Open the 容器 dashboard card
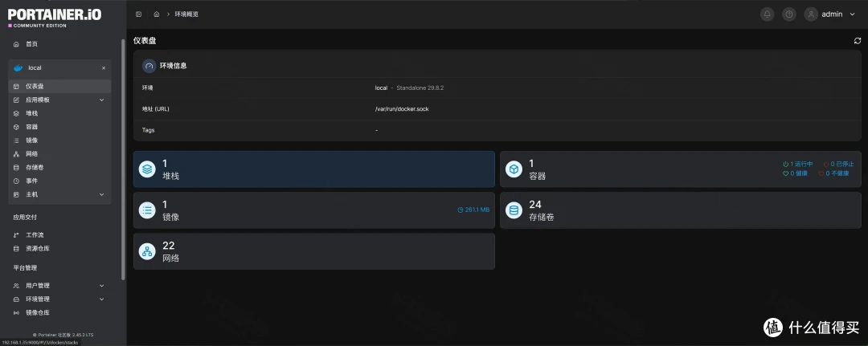This screenshot has width=868, height=346. click(x=681, y=169)
